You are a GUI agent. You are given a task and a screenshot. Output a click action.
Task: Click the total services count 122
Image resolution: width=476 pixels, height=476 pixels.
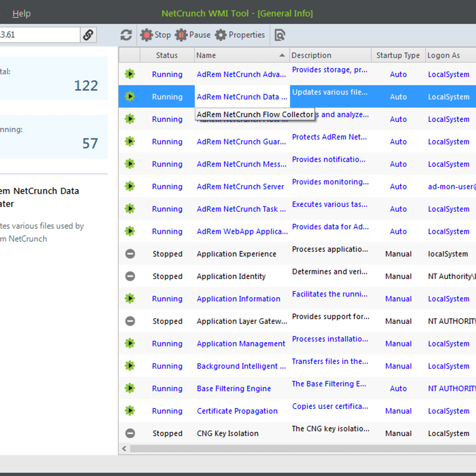pyautogui.click(x=86, y=86)
